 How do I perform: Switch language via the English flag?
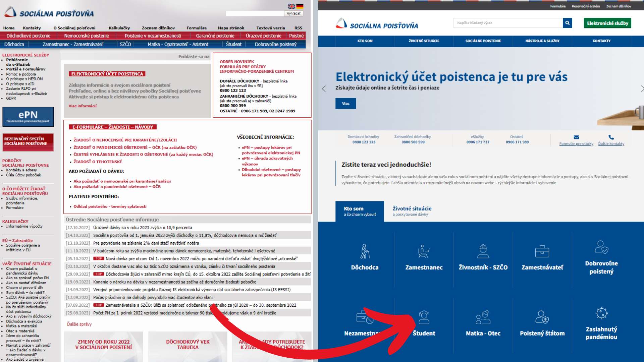coord(291,6)
